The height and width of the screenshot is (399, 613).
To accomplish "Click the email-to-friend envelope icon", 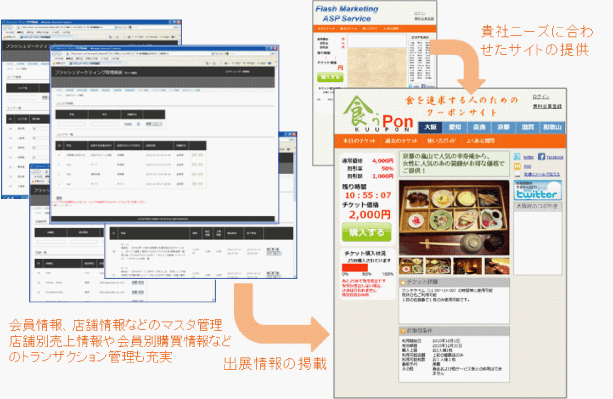I will click(517, 174).
